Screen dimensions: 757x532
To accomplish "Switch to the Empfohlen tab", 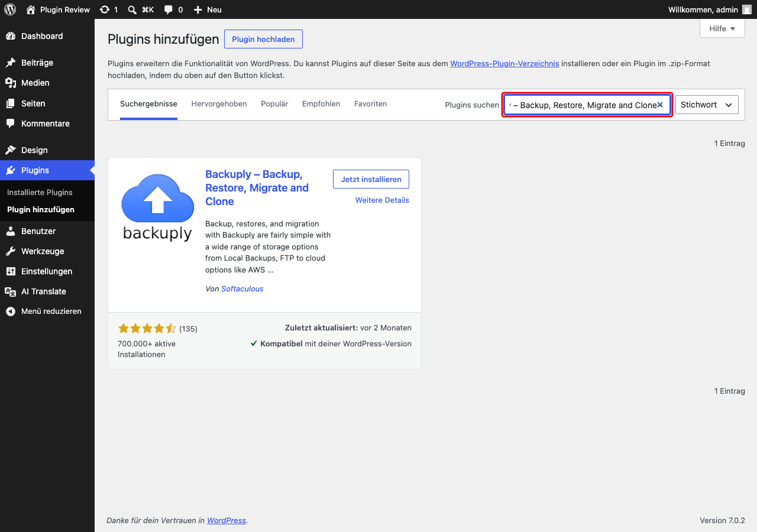I will tap(321, 104).
